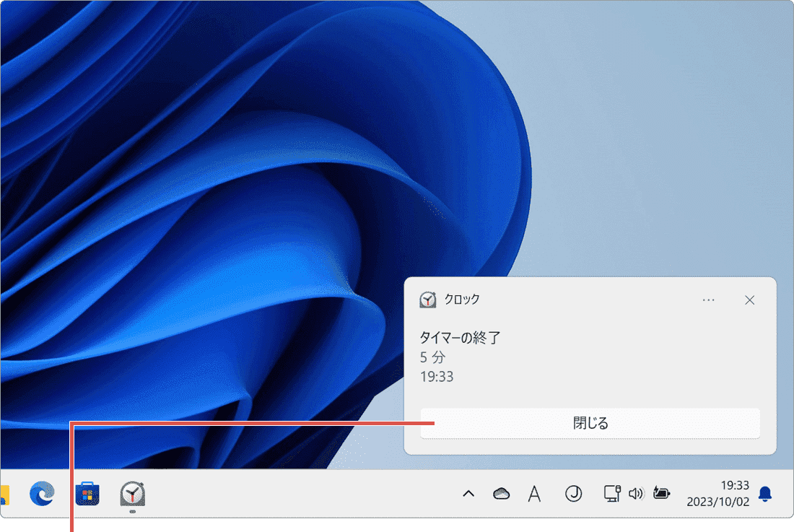Close the Clock notification with the X
Image resolution: width=794 pixels, height=532 pixels.
point(749,300)
